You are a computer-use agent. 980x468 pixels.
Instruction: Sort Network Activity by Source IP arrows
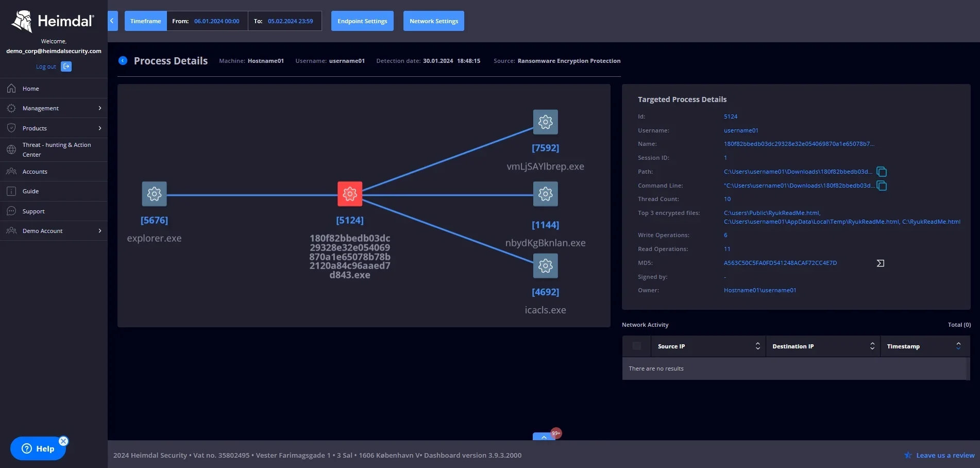pyautogui.click(x=757, y=346)
